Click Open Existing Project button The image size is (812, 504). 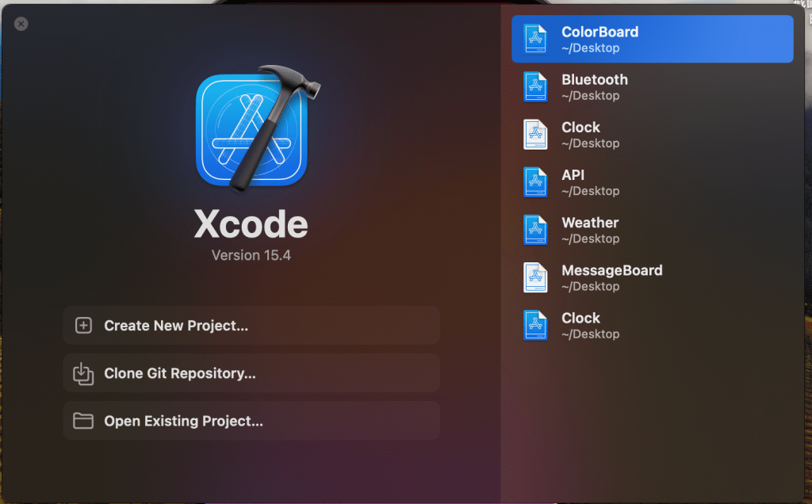[x=251, y=421]
